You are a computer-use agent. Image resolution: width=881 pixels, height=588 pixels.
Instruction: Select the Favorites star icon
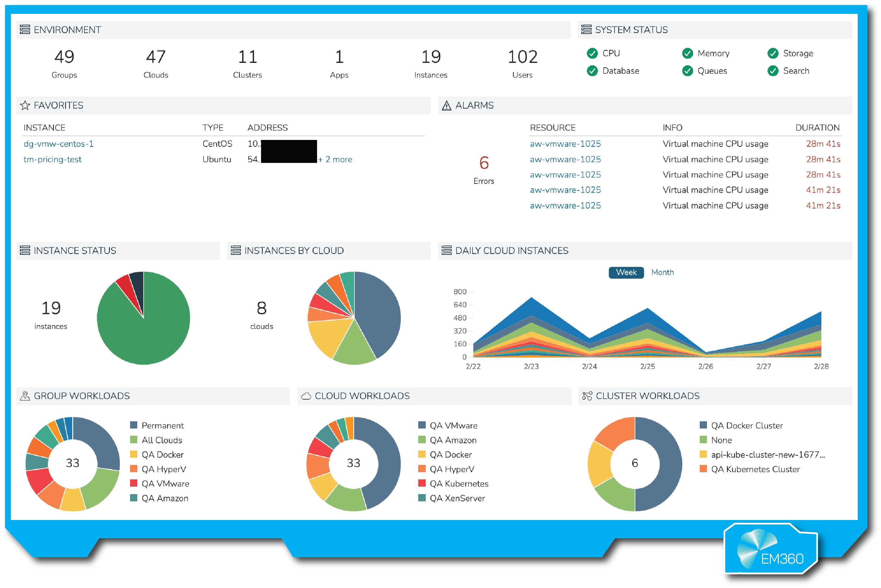25,105
